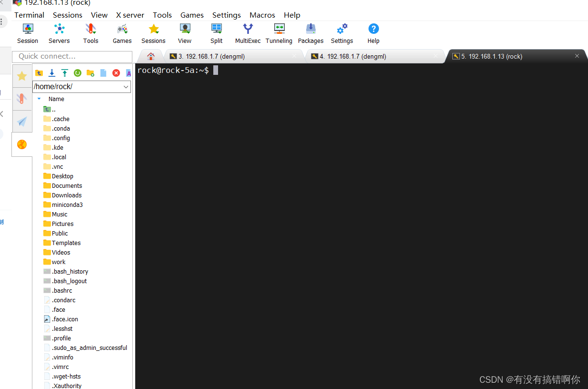Select the .bash_history file

(x=66, y=271)
